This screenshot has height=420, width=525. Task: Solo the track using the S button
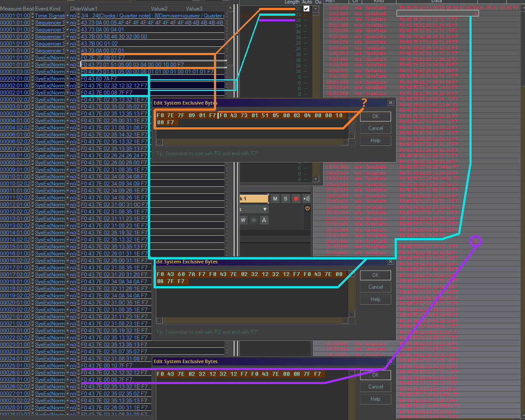coord(286,199)
